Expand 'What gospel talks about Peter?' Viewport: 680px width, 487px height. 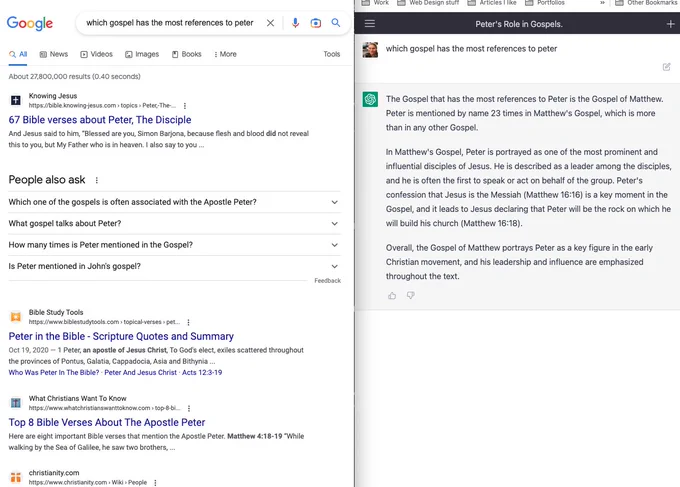174,223
